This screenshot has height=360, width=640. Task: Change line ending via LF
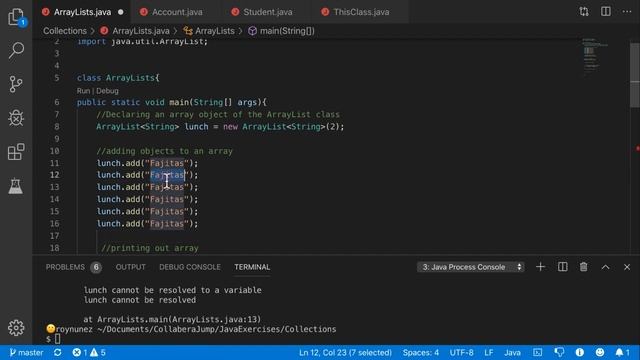[x=489, y=352]
